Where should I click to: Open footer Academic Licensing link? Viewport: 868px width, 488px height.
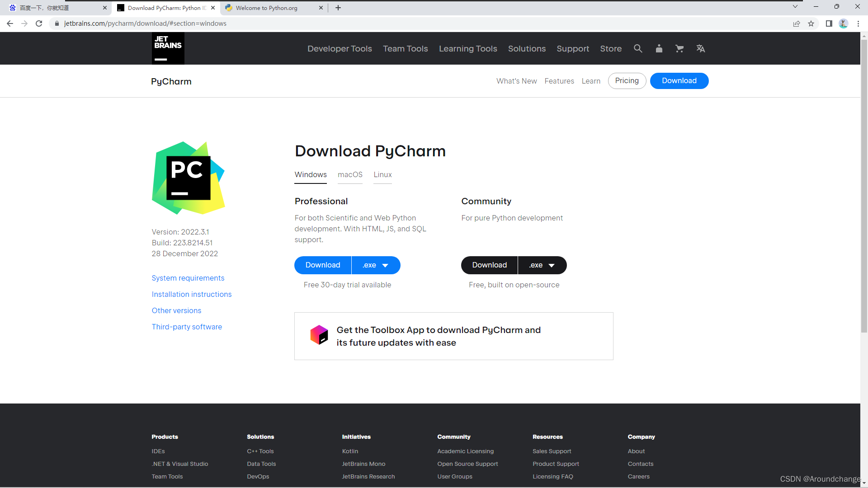tap(466, 451)
